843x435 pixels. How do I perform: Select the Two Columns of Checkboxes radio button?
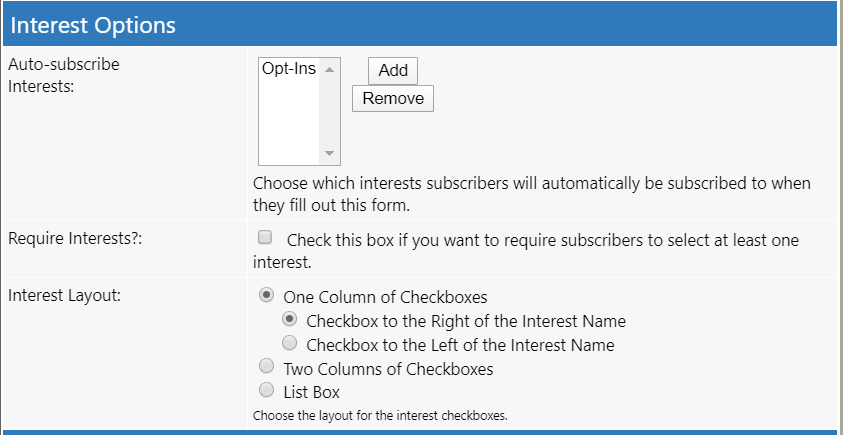266,367
